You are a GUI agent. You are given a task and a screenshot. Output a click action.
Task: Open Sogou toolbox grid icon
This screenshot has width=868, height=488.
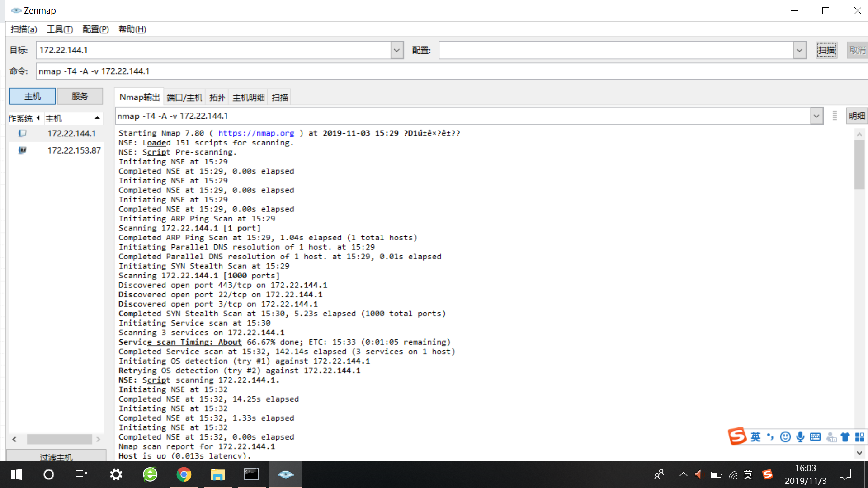pos(859,437)
